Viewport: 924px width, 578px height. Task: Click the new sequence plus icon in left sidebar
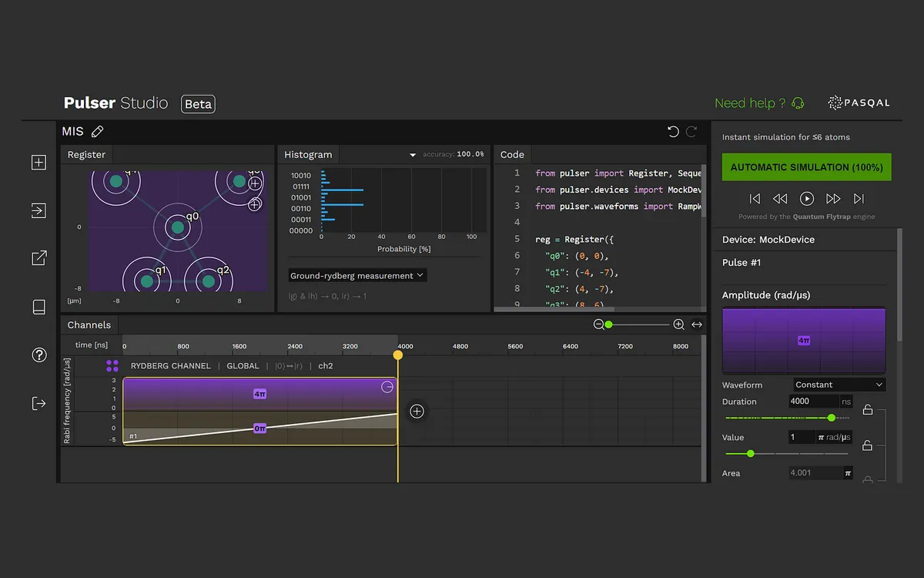[38, 163]
